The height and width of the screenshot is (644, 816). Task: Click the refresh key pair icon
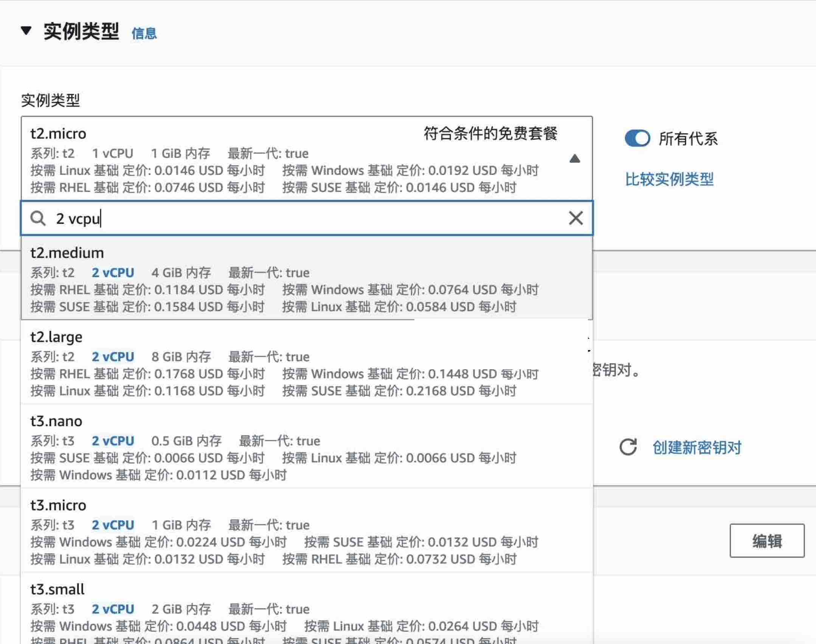coord(628,447)
